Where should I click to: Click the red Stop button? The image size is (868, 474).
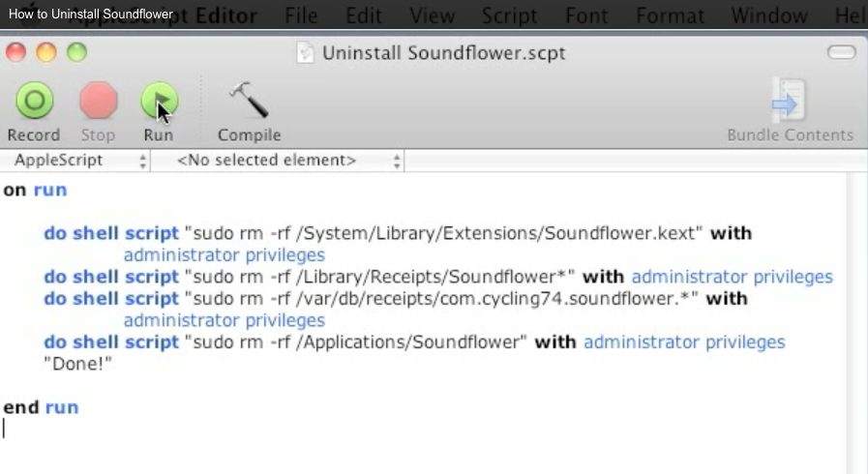tap(99, 101)
